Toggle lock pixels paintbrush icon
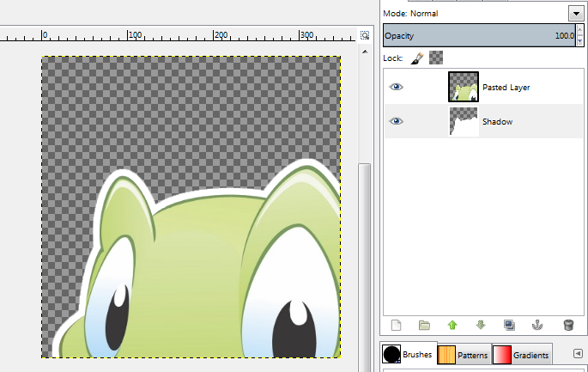 417,58
